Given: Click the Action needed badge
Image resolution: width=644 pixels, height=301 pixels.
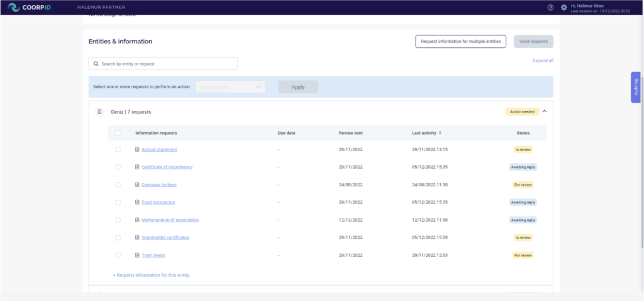Looking at the screenshot, I should point(522,111).
